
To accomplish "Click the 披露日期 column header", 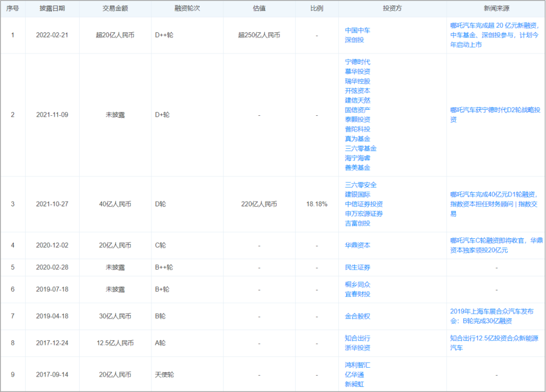I will click(52, 9).
